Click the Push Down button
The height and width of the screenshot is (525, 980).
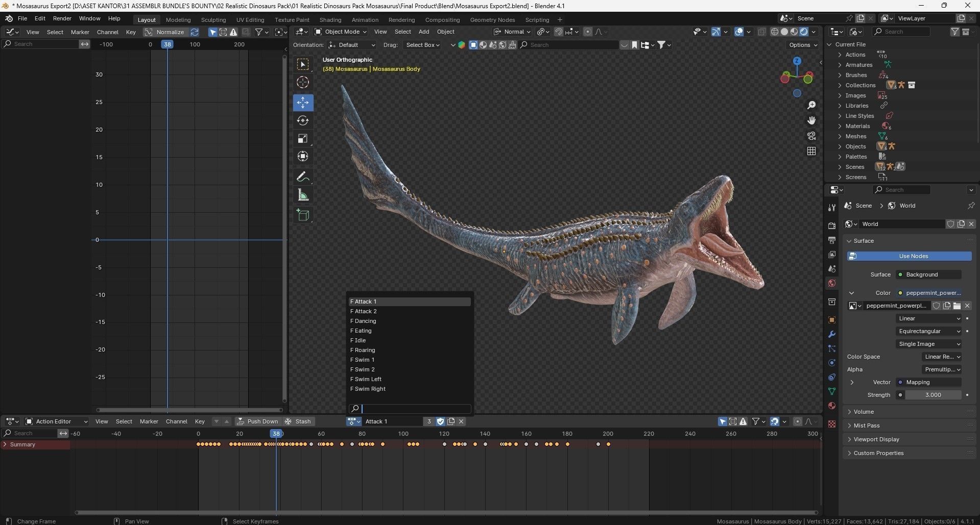point(258,421)
